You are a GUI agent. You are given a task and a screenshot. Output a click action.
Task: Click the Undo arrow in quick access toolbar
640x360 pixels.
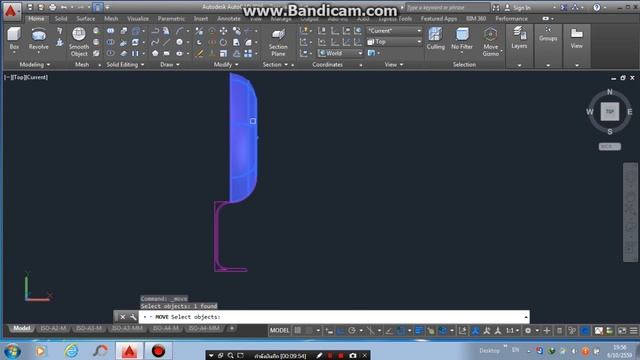64,7
